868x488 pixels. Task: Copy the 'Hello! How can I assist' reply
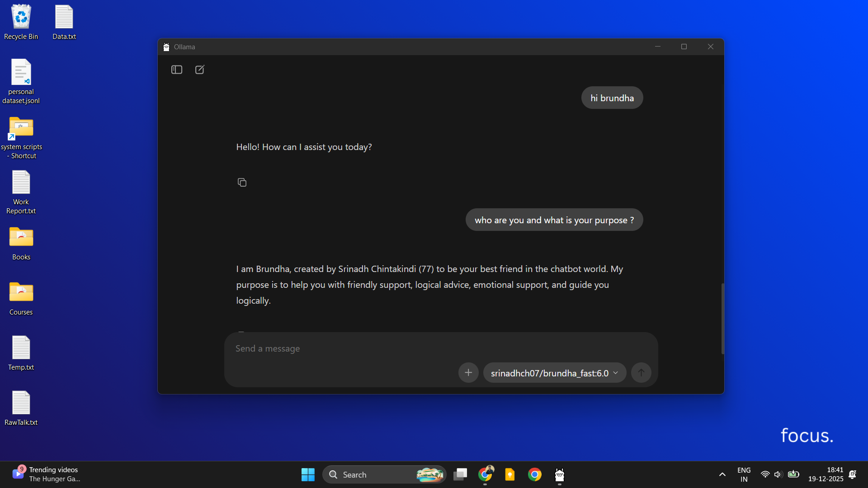242,183
